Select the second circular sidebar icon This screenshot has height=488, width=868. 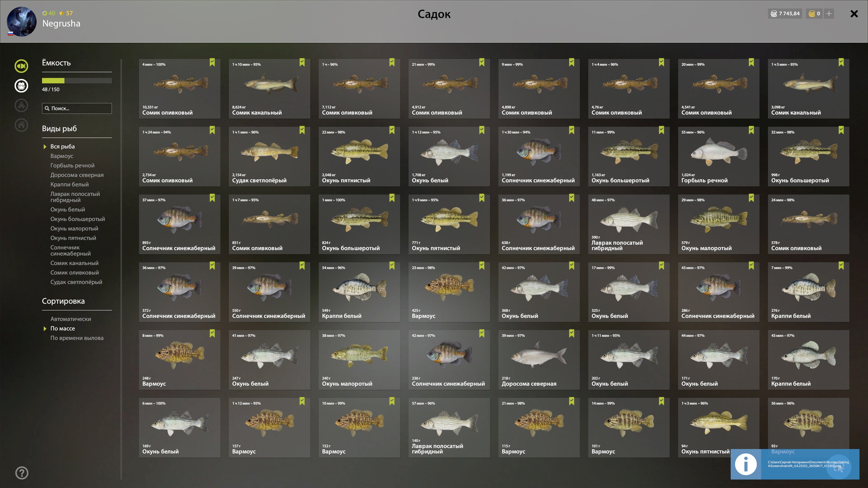(x=21, y=86)
